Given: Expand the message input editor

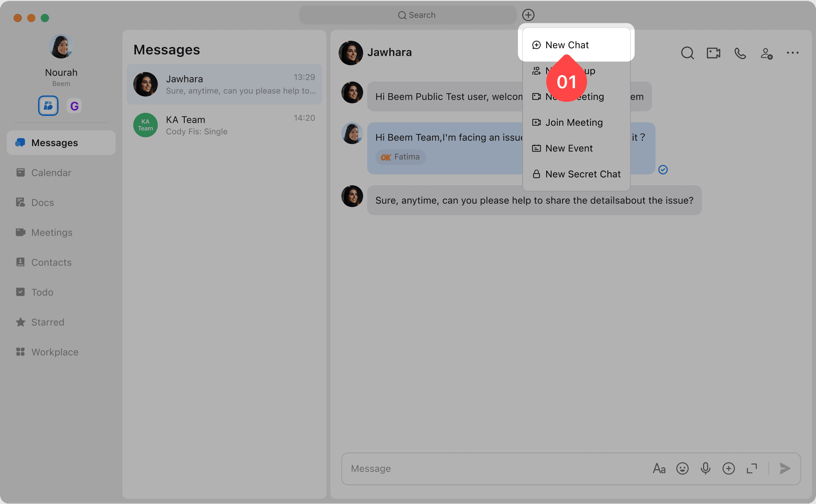Looking at the screenshot, I should (752, 469).
